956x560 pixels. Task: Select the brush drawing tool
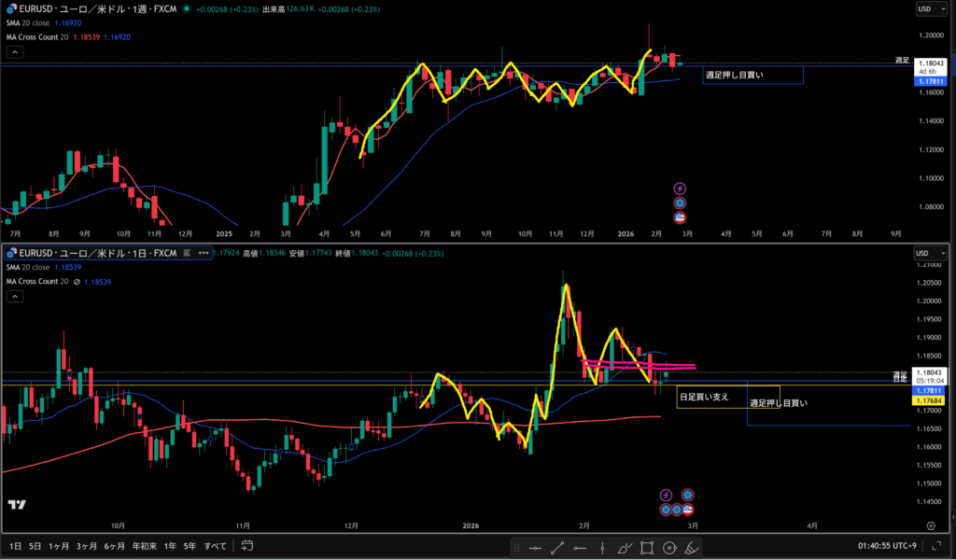coord(625,546)
